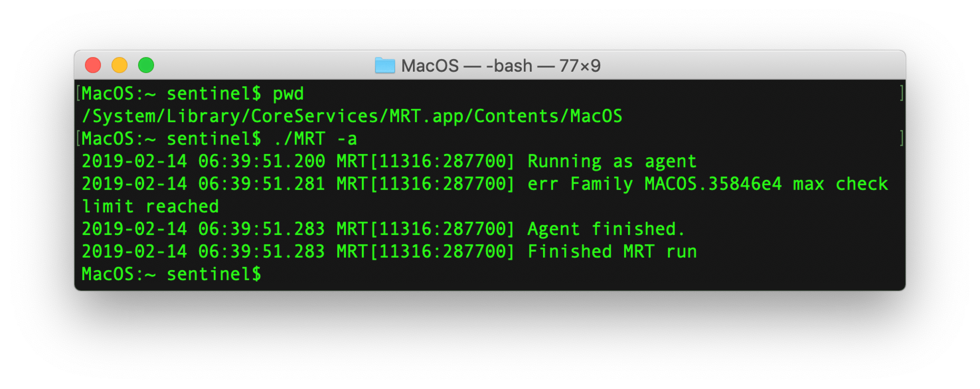Click the 'limit reached' wrapped line
Image resolution: width=980 pixels, height=389 pixels.
coord(150,206)
